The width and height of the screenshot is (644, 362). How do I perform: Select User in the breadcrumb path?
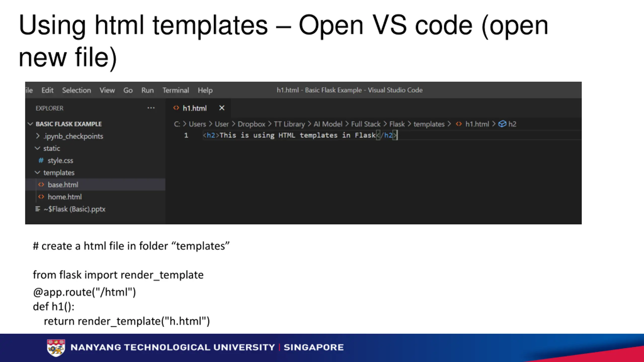(x=222, y=124)
